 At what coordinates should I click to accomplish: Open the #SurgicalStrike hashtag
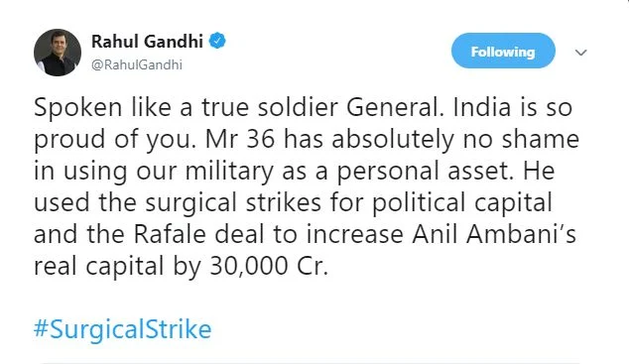click(122, 329)
